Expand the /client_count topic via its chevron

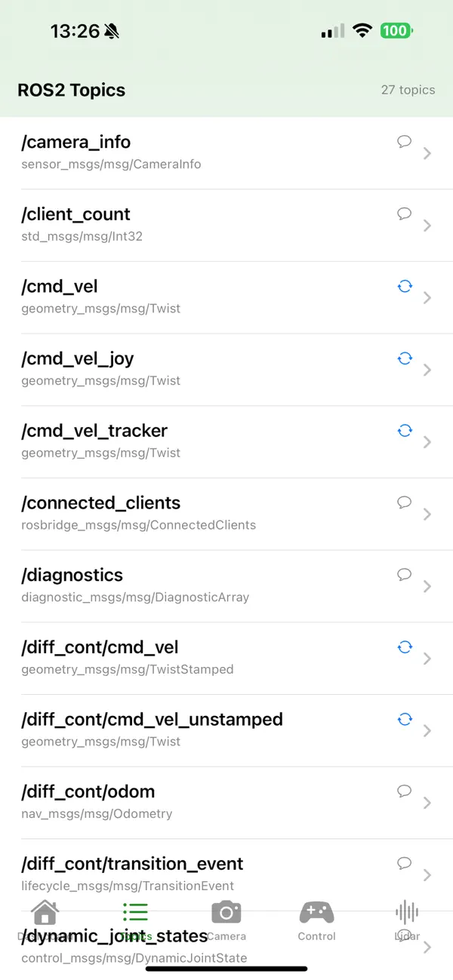point(427,225)
